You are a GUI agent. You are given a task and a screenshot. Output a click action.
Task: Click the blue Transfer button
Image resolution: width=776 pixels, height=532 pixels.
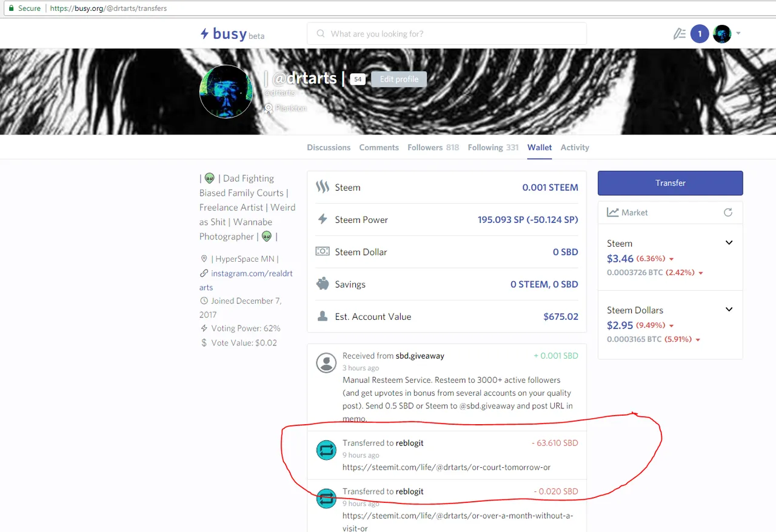(x=670, y=183)
